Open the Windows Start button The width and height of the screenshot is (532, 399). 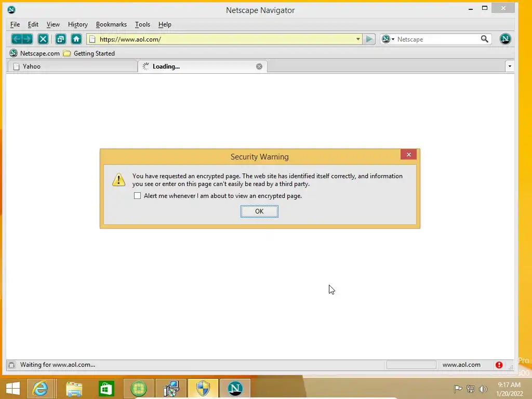(13, 389)
